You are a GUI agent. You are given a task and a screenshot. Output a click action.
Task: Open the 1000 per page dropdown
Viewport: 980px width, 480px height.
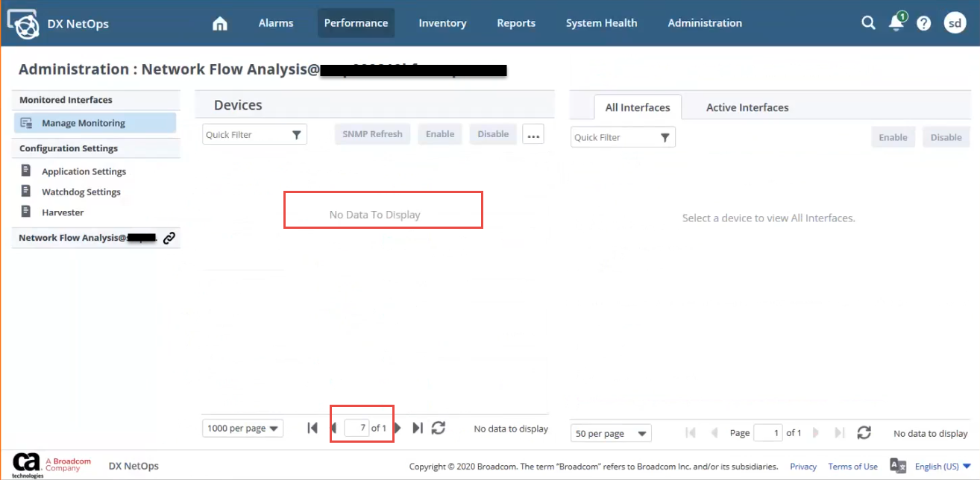point(242,429)
